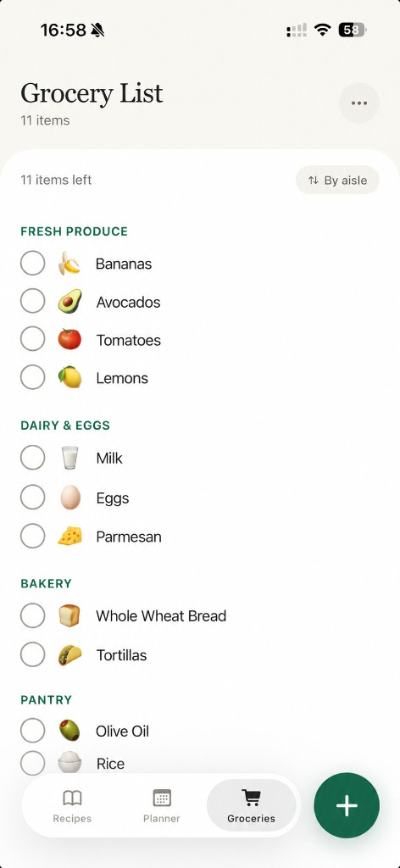Tap the Whole Wheat Bread item label
Viewport: 400px width, 868px height.
(x=161, y=616)
